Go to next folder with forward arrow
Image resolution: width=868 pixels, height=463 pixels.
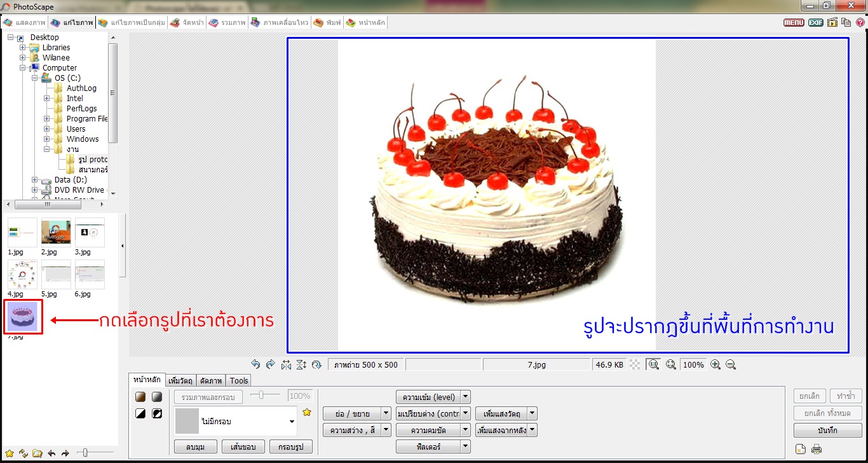click(x=65, y=453)
